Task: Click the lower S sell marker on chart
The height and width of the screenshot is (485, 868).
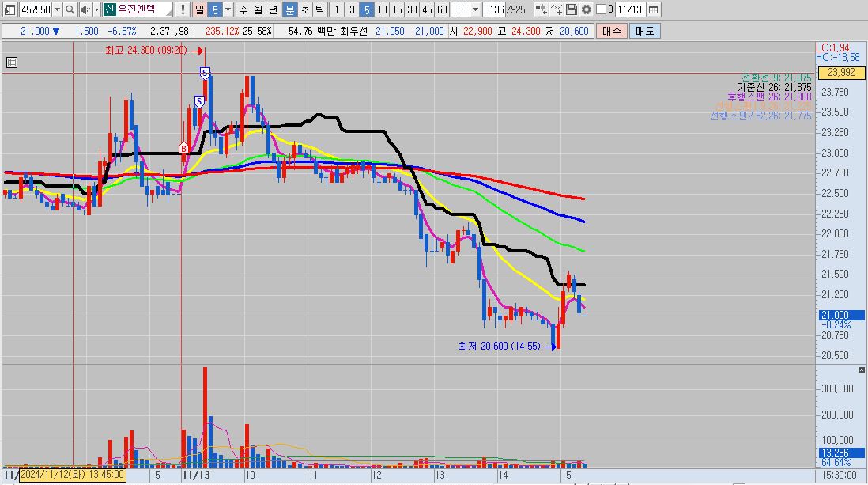Action: [199, 101]
